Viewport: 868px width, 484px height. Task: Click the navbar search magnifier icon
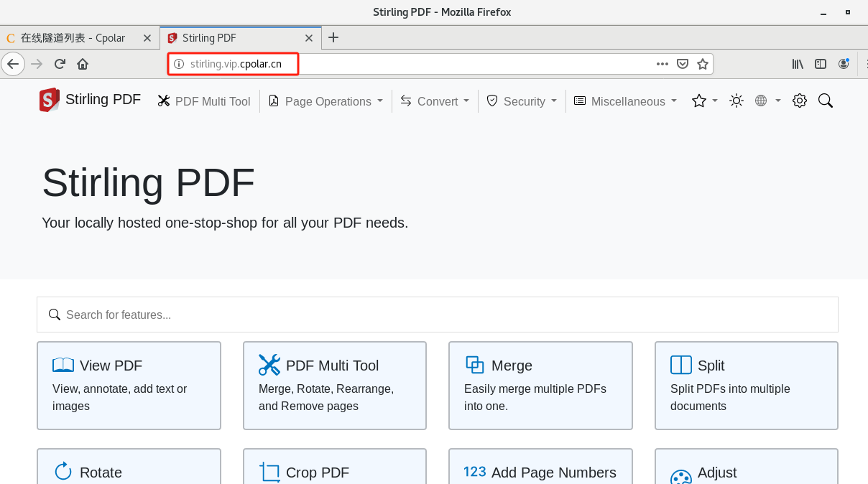[826, 101]
